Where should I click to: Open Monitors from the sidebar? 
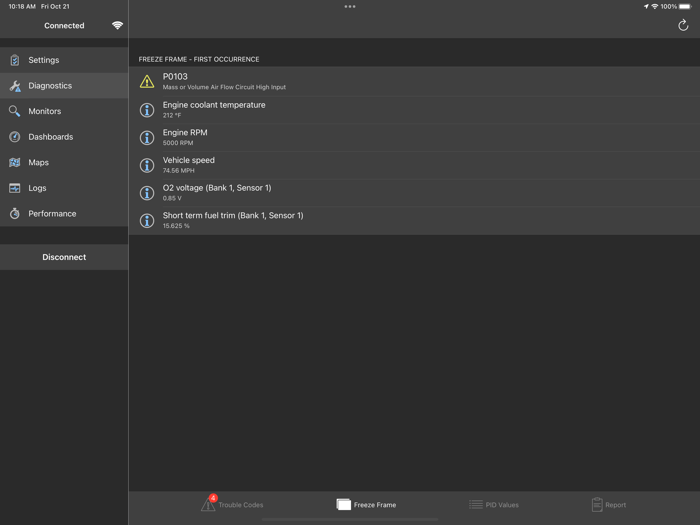[64, 111]
